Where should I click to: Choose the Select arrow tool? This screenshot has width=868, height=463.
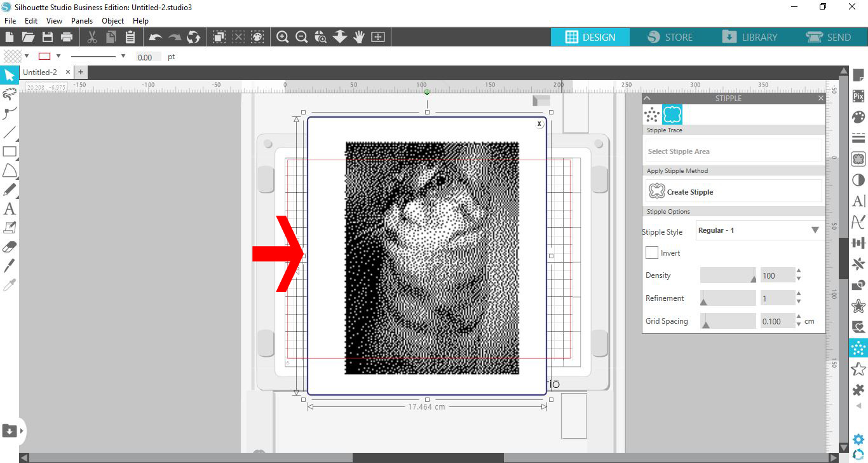pyautogui.click(x=10, y=75)
